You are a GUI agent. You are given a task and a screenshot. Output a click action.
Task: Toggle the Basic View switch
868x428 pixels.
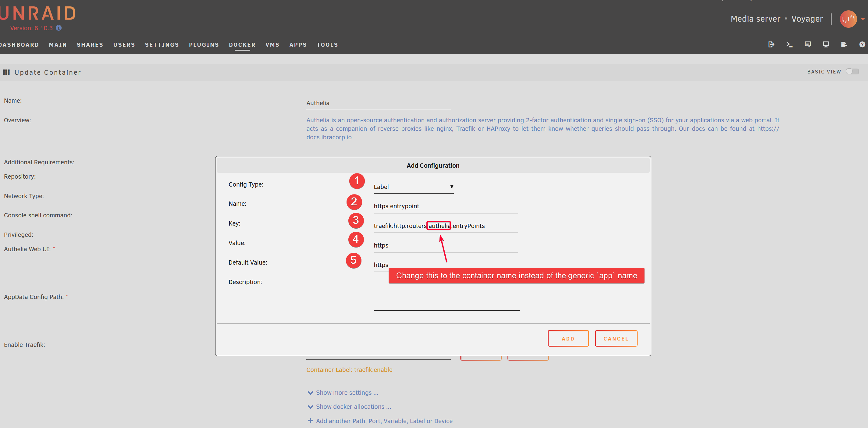click(x=852, y=71)
